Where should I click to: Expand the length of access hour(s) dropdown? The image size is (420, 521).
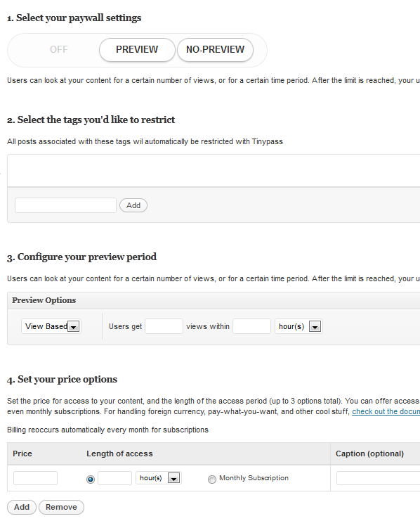click(158, 478)
